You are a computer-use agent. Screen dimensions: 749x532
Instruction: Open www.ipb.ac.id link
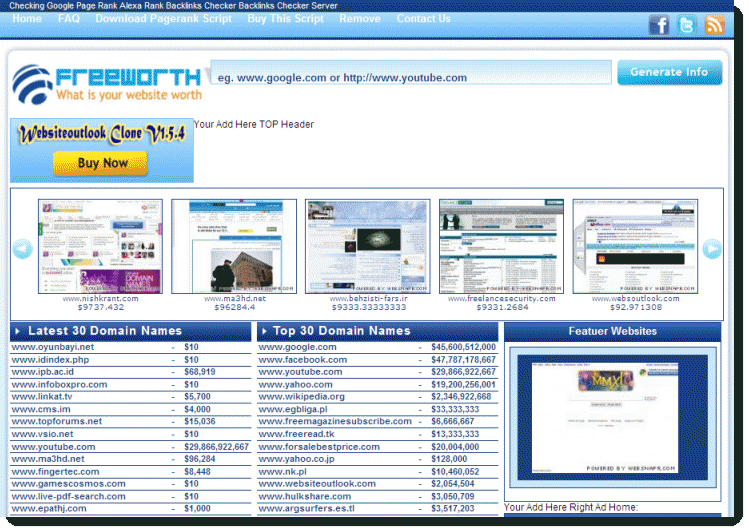[x=43, y=372]
